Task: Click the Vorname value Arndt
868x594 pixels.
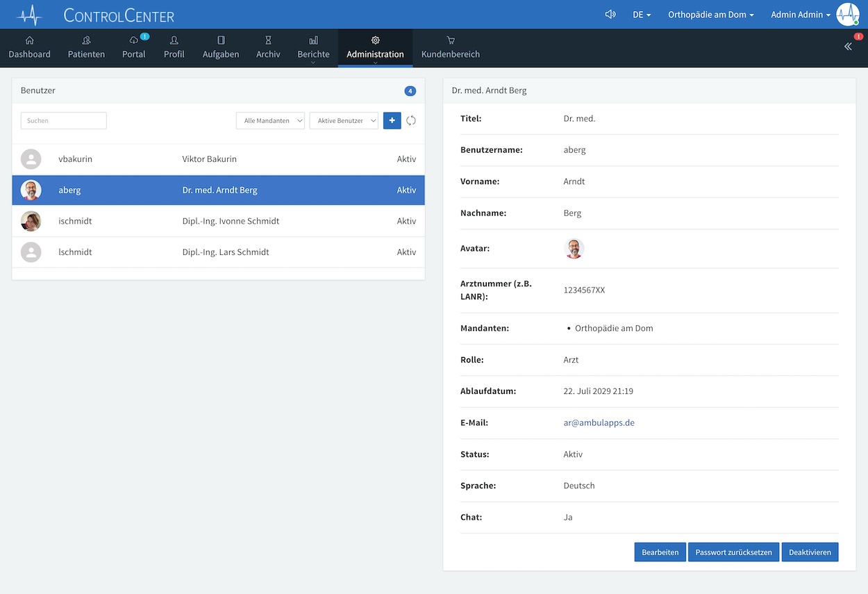Action: 574,181
